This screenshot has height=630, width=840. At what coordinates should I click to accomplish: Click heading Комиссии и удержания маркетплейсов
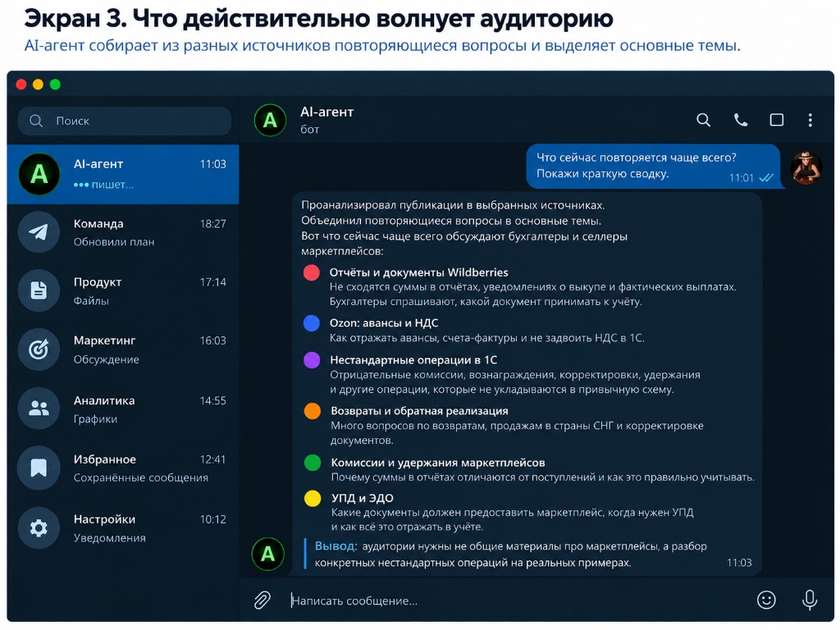click(x=438, y=463)
